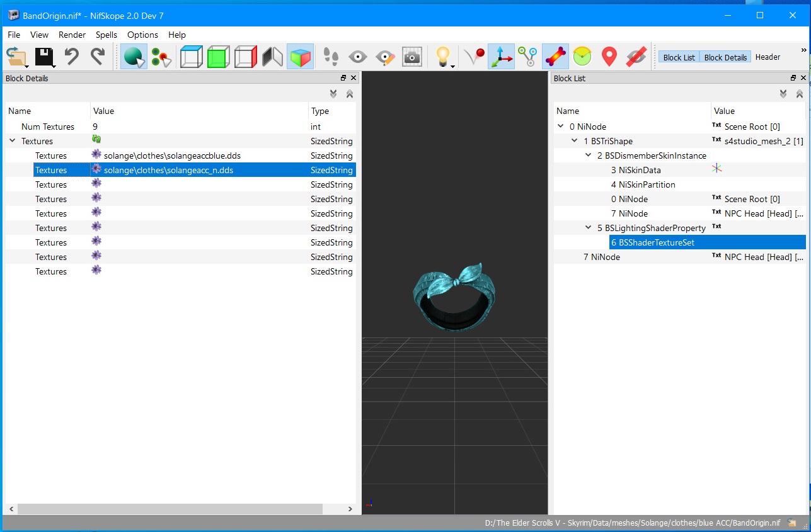The width and height of the screenshot is (811, 532).
Task: Select the Num Textures row
Action: [x=181, y=127]
